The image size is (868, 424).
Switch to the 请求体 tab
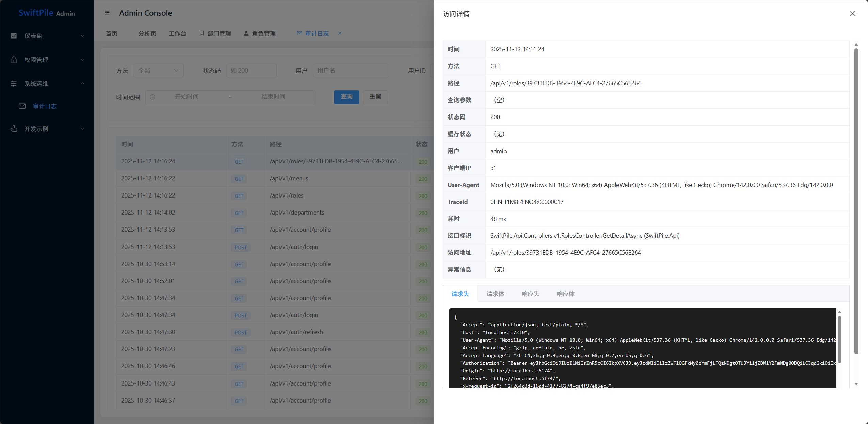point(495,294)
